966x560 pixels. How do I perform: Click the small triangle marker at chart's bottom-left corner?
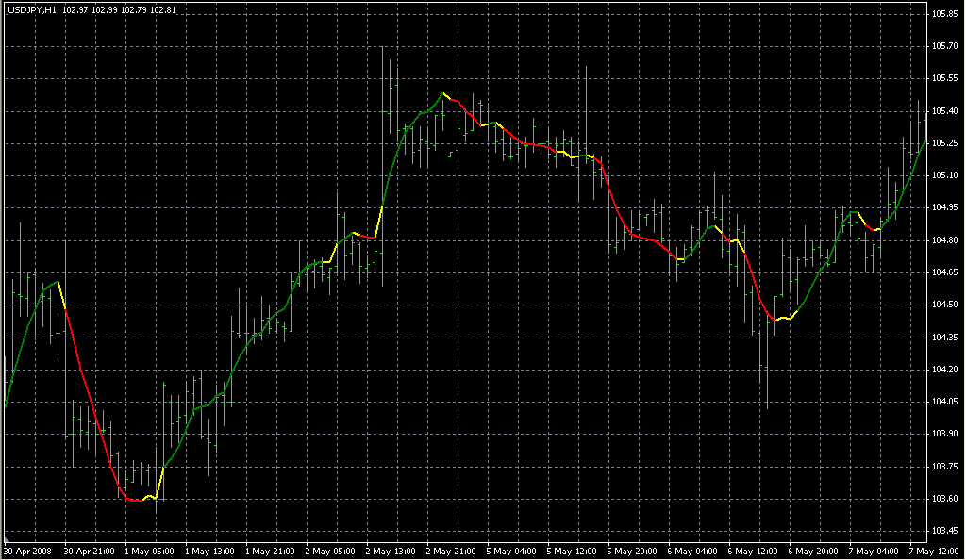click(7, 538)
